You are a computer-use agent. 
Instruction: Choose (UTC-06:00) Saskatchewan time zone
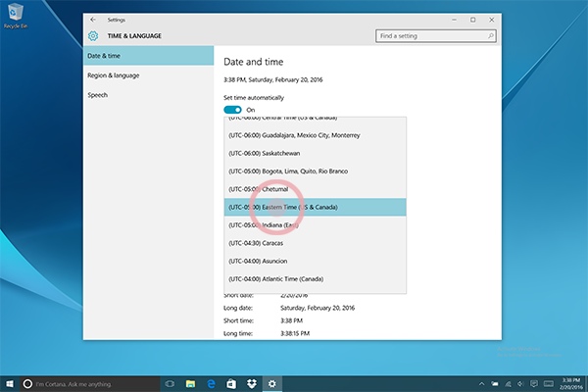point(315,153)
